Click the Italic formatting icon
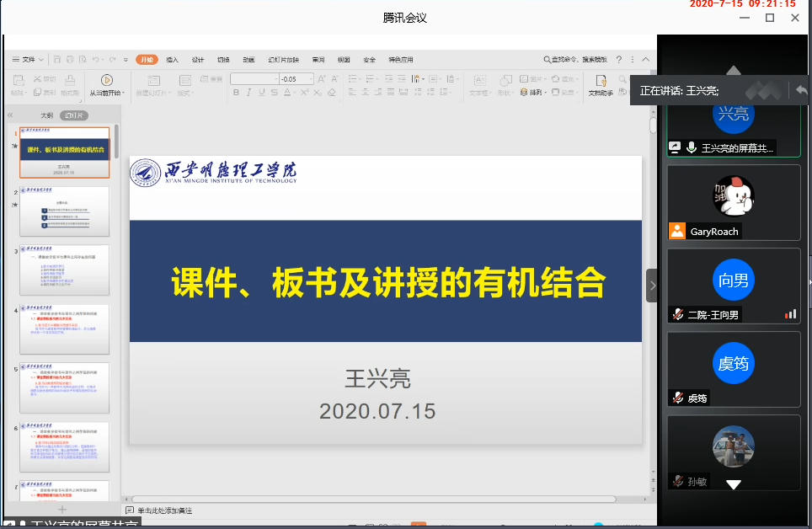The width and height of the screenshot is (812, 529). (249, 93)
